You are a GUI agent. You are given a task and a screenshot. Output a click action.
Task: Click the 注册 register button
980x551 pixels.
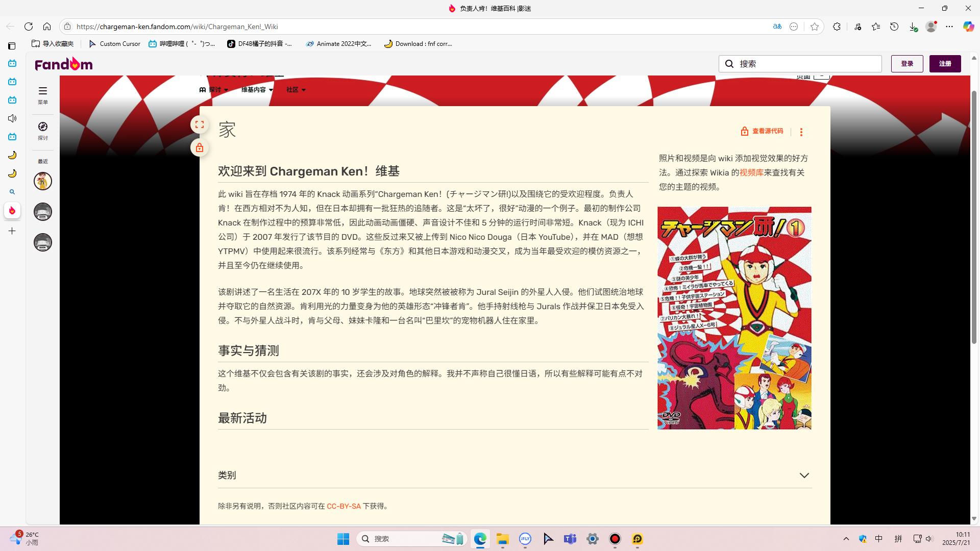(945, 64)
